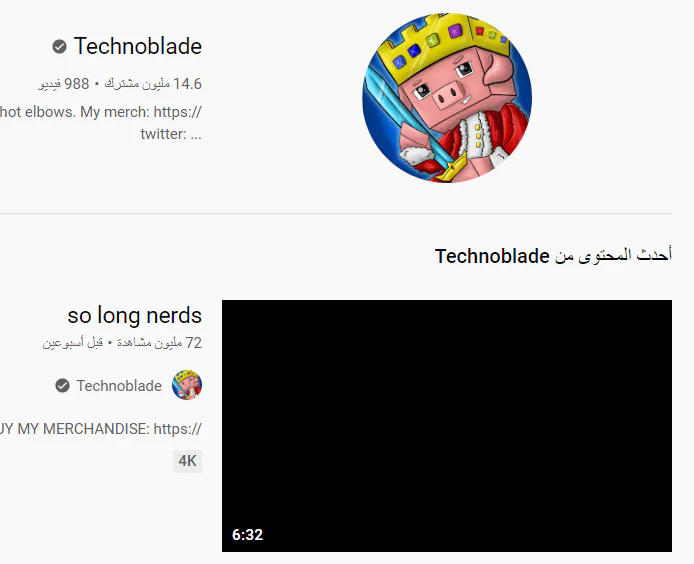The width and height of the screenshot is (694, 564).
Task: Open the so long nerds video title
Action: (135, 315)
